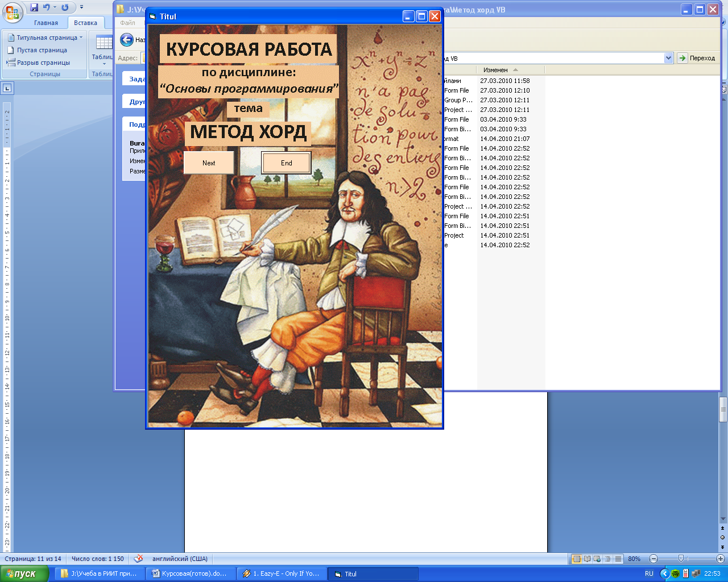This screenshot has height=582, width=728.
Task: Open the Титульная страница dropdown
Action: pyautogui.click(x=45, y=38)
